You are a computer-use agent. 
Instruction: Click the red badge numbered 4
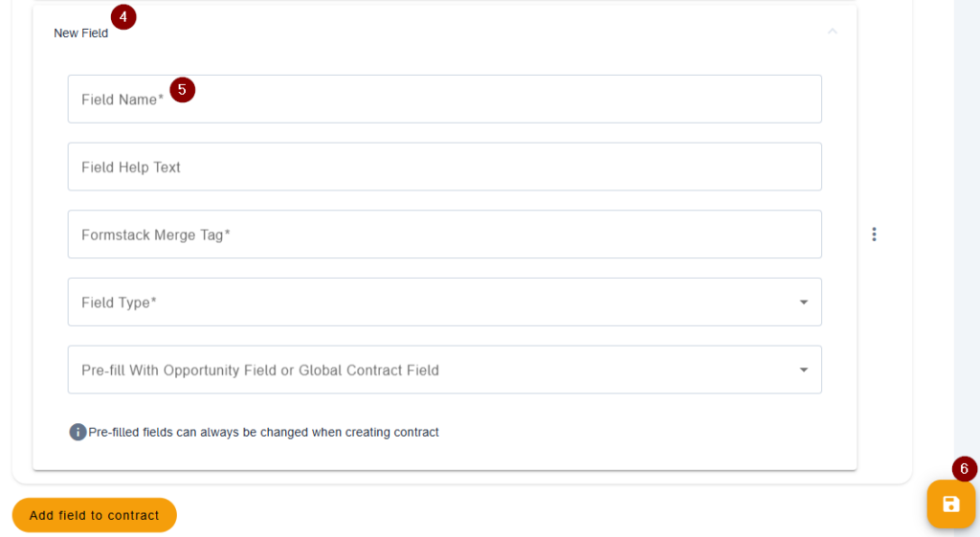click(x=123, y=17)
